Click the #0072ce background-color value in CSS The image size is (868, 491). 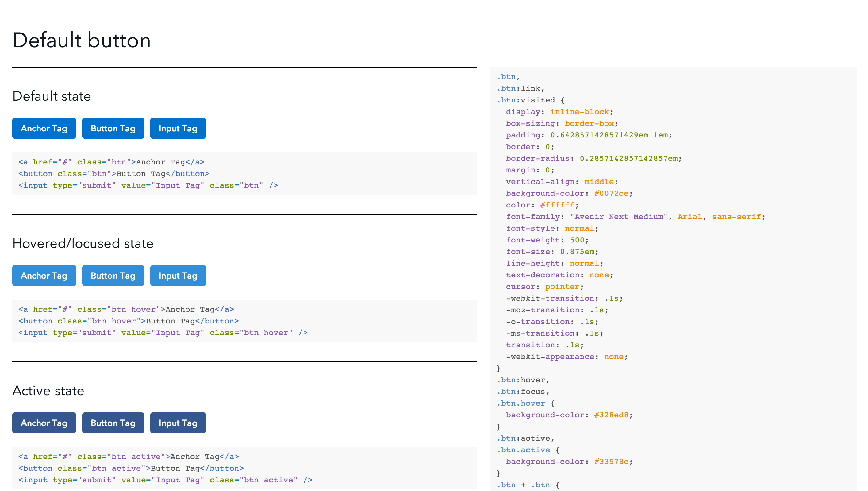[611, 194]
